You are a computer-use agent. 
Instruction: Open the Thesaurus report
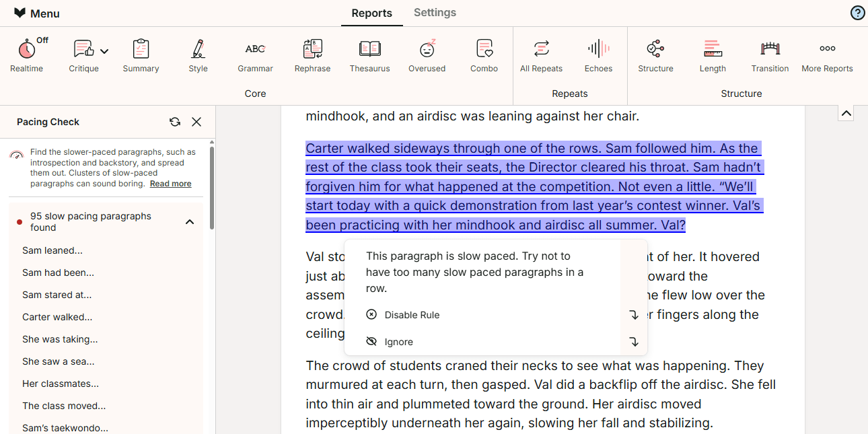coord(369,55)
